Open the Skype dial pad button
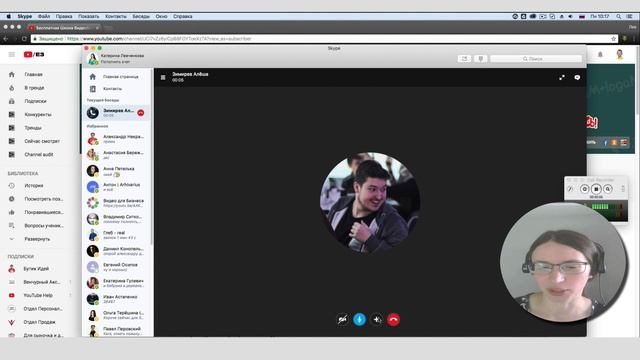640x360 pixels. click(480, 59)
